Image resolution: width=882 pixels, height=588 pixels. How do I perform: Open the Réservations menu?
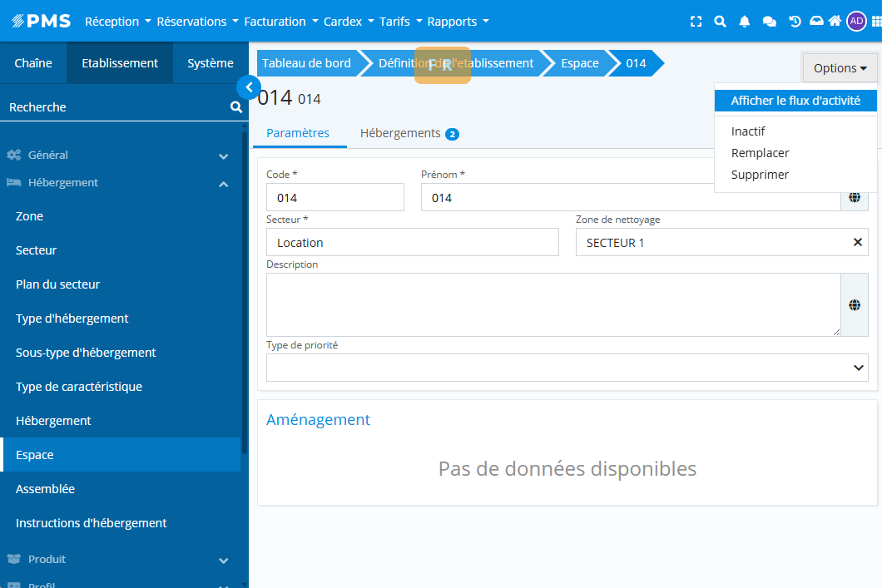tap(197, 22)
